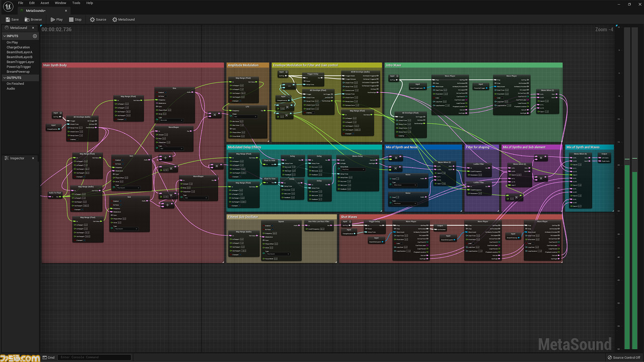This screenshot has width=644, height=362.
Task: Open the Shape dropdown on LFO node
Action: coord(245,116)
